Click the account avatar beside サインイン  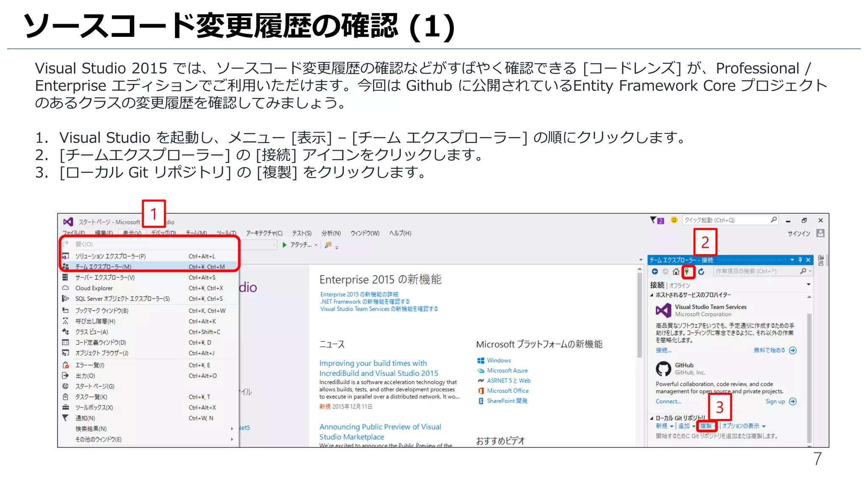coord(821,233)
